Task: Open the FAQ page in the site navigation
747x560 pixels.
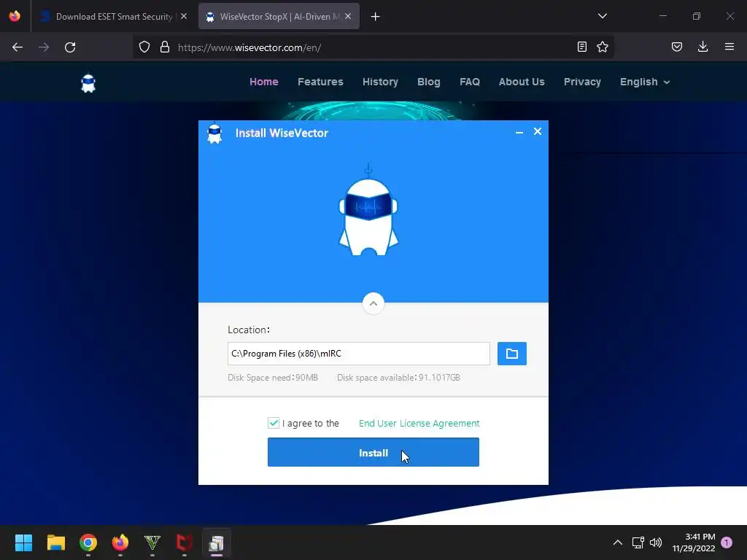Action: tap(469, 82)
